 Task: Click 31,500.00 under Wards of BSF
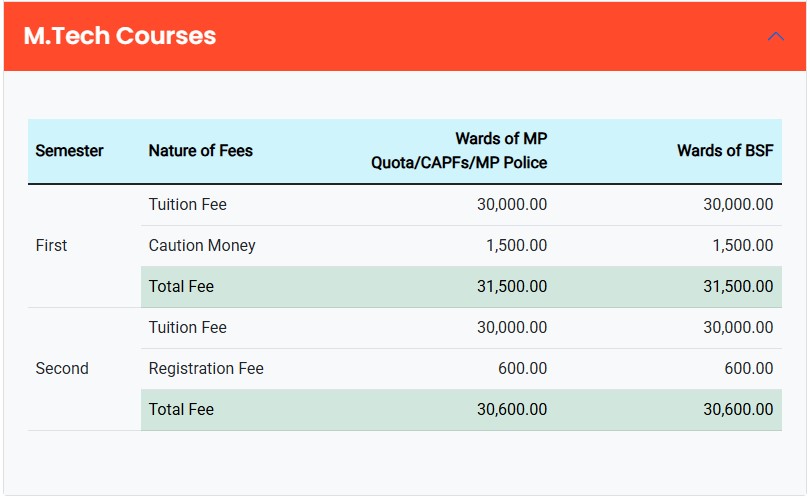click(x=738, y=287)
